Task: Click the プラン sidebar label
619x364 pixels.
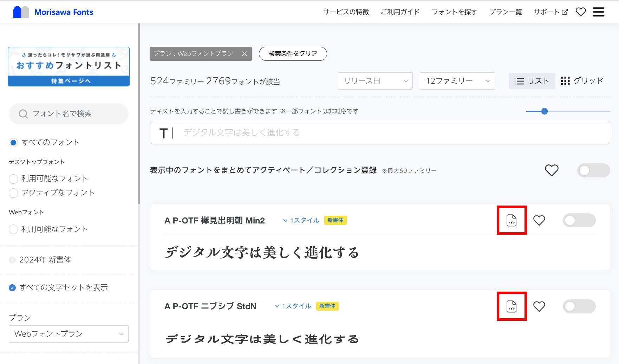Action: (x=20, y=318)
